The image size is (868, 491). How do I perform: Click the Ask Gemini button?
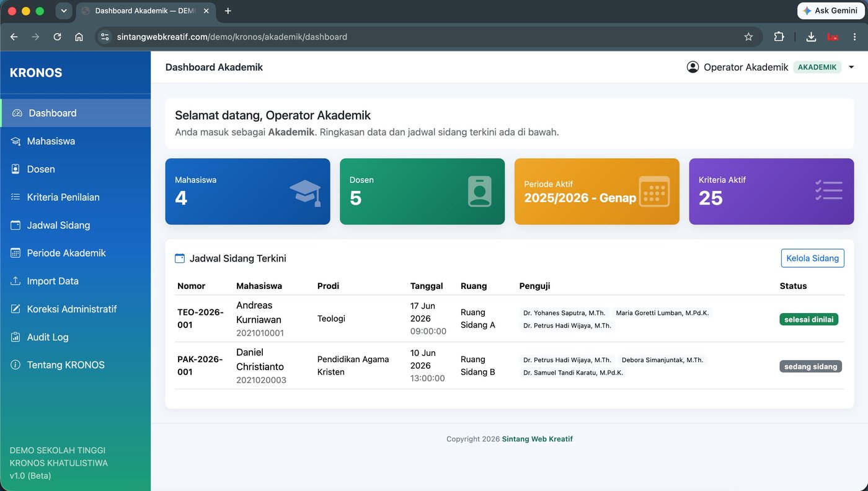click(x=830, y=11)
